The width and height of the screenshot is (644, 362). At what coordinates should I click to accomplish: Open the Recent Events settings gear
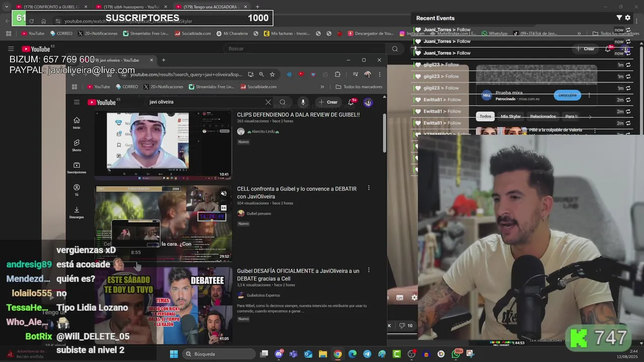coord(628,18)
